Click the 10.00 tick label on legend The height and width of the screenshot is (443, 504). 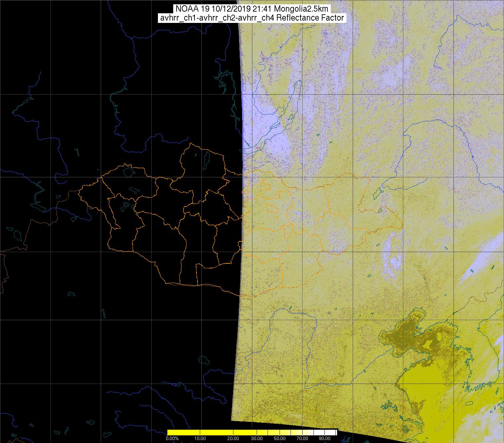tap(200, 439)
